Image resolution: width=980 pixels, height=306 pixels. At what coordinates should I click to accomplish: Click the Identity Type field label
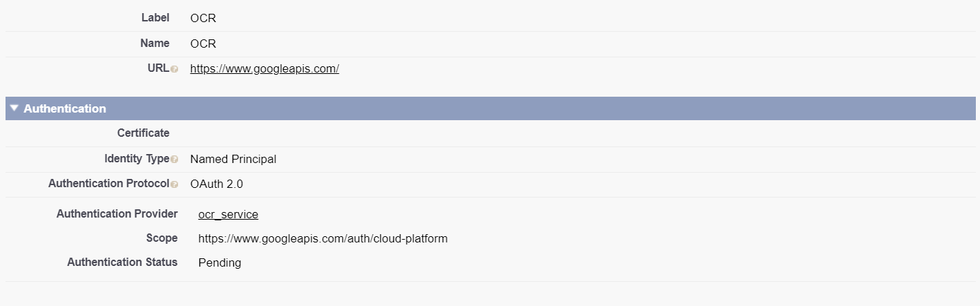point(137,159)
